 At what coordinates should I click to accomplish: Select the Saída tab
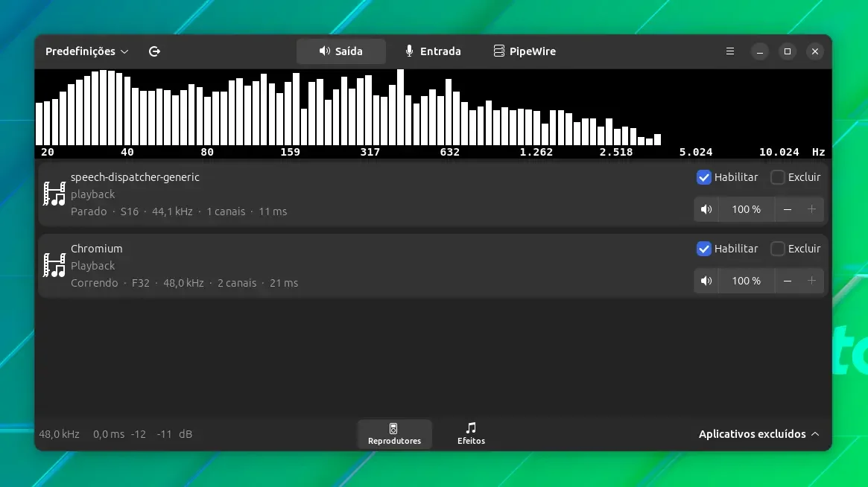[x=341, y=51]
